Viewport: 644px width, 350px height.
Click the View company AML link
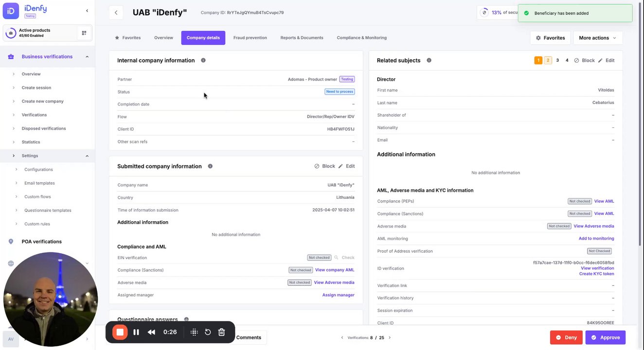click(x=335, y=270)
